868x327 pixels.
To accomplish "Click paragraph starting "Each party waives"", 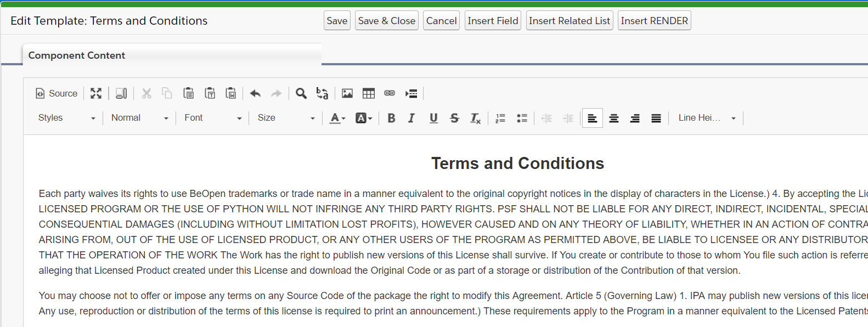I will pyautogui.click(x=453, y=232).
